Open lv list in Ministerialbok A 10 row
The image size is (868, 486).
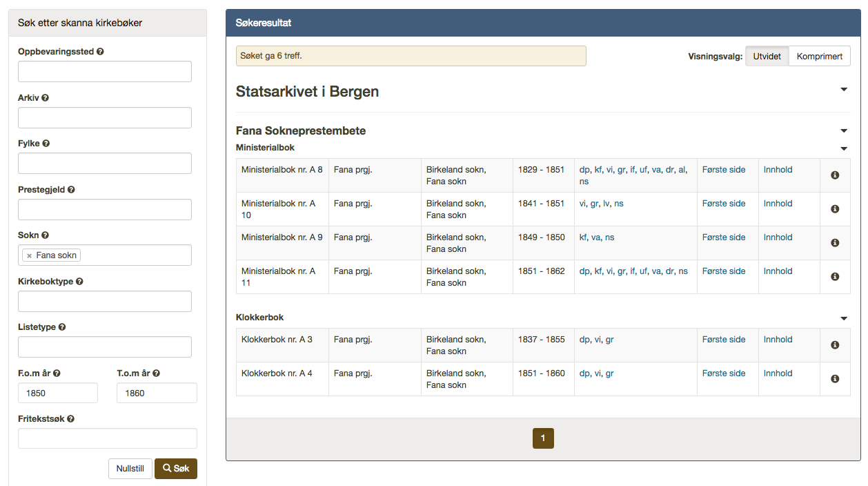pyautogui.click(x=606, y=204)
